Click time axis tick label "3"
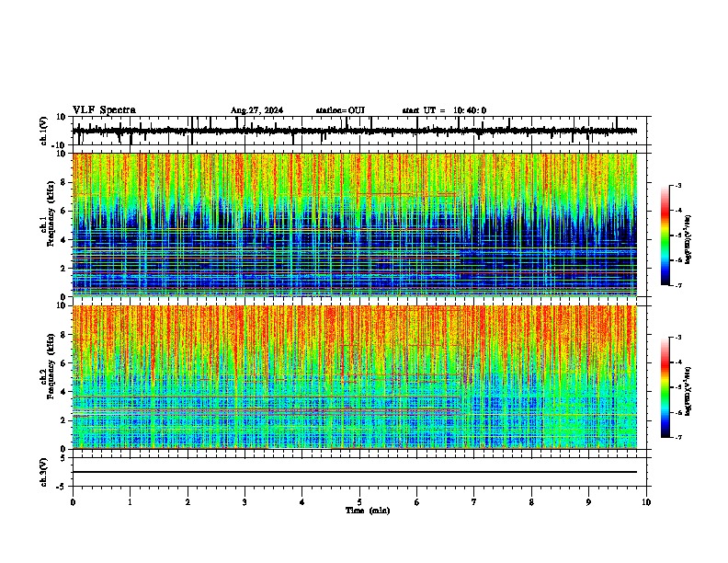 (245, 502)
